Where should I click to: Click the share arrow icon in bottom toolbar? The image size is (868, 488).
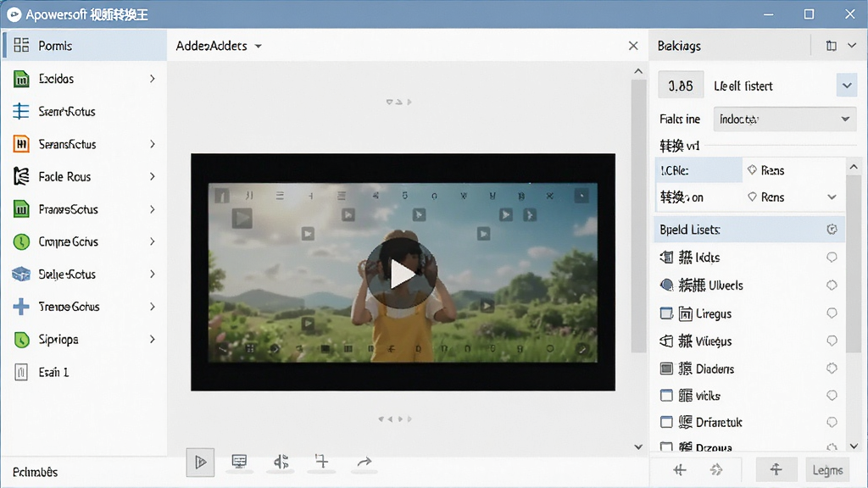tap(364, 462)
